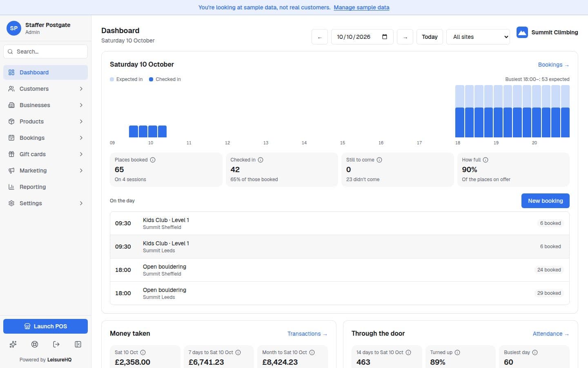Open the lifebuoy help icon
This screenshot has width=588, height=368.
tap(35, 344)
